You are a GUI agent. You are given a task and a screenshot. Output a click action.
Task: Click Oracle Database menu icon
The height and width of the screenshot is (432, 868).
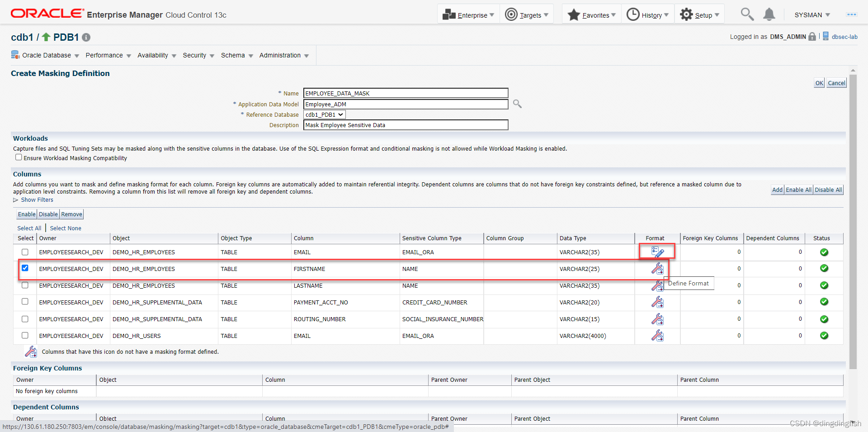[15, 55]
